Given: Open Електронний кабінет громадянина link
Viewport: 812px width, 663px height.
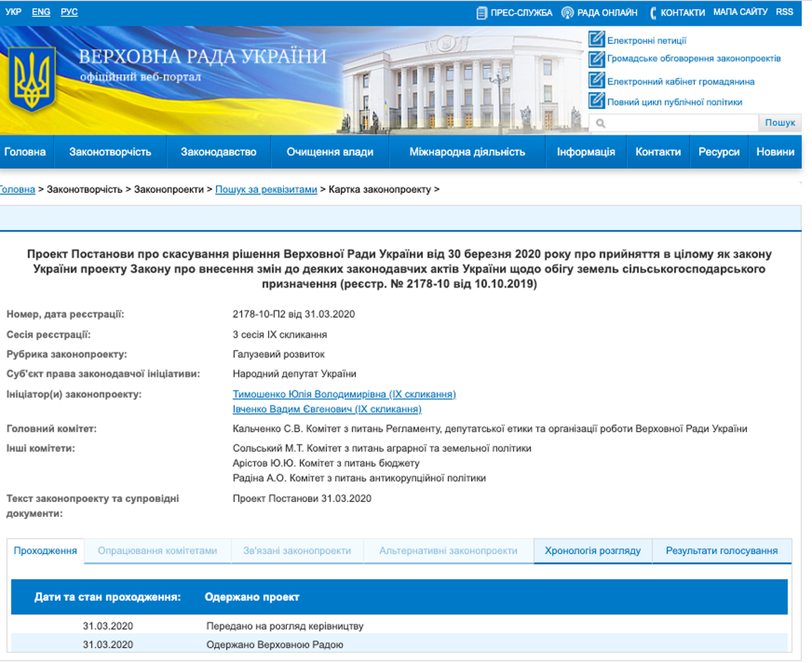Looking at the screenshot, I should (681, 82).
